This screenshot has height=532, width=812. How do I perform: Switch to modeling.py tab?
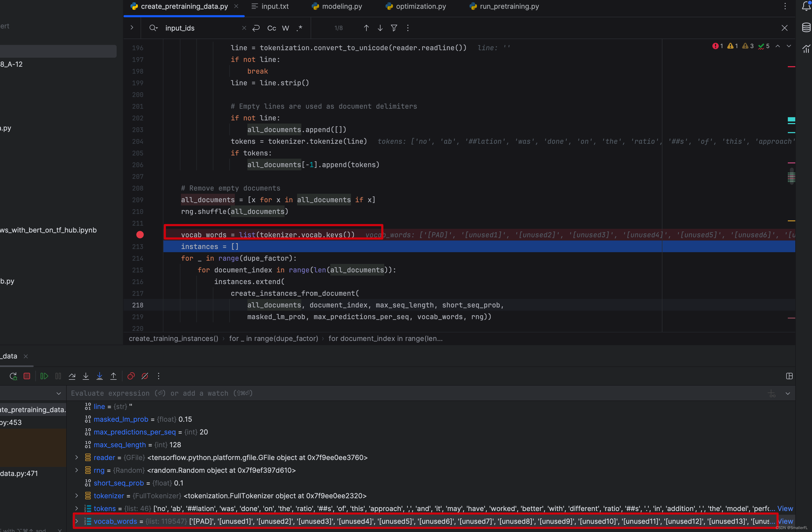tap(341, 6)
